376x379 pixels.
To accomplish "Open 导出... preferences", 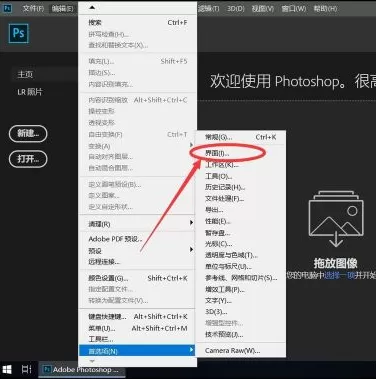I will tap(241, 210).
